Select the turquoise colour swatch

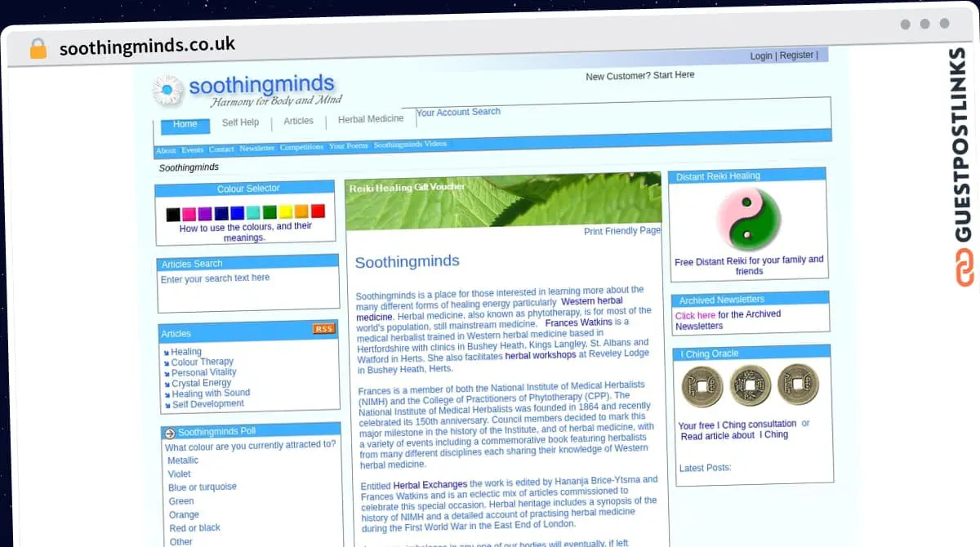tap(253, 212)
